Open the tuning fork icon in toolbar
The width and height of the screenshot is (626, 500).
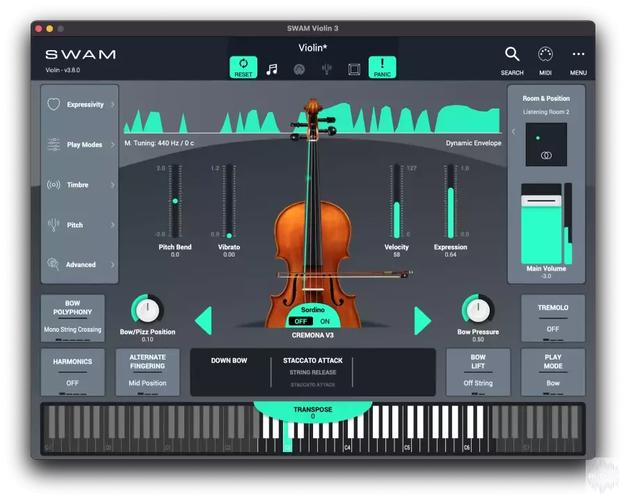(x=327, y=69)
